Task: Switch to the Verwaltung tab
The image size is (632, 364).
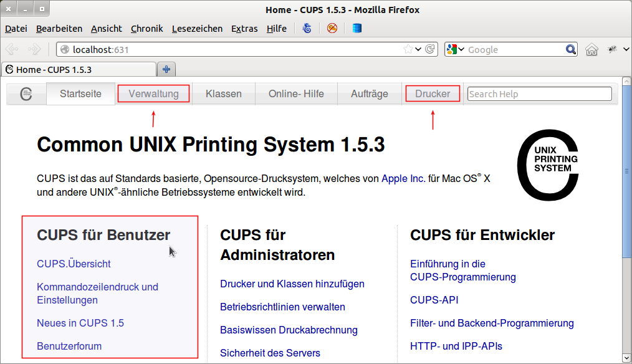Action: tap(153, 94)
